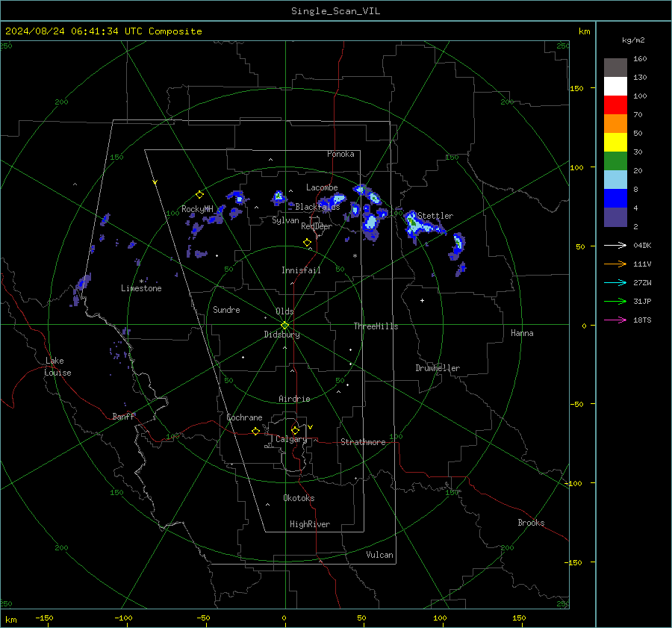Pick the purple 4 legend swatch

pos(615,217)
